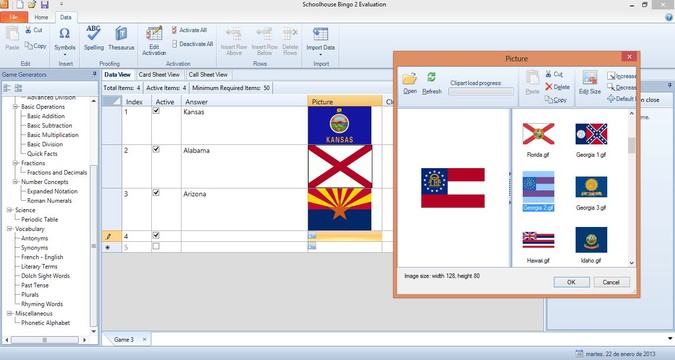Open the Thesaurus tool
The image size is (675, 360).
point(121,38)
